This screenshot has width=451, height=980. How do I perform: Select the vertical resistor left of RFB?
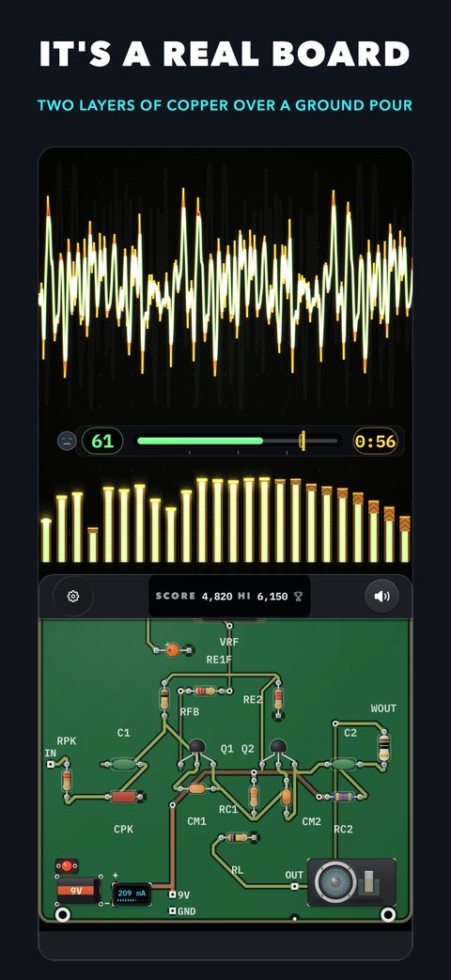point(164,699)
